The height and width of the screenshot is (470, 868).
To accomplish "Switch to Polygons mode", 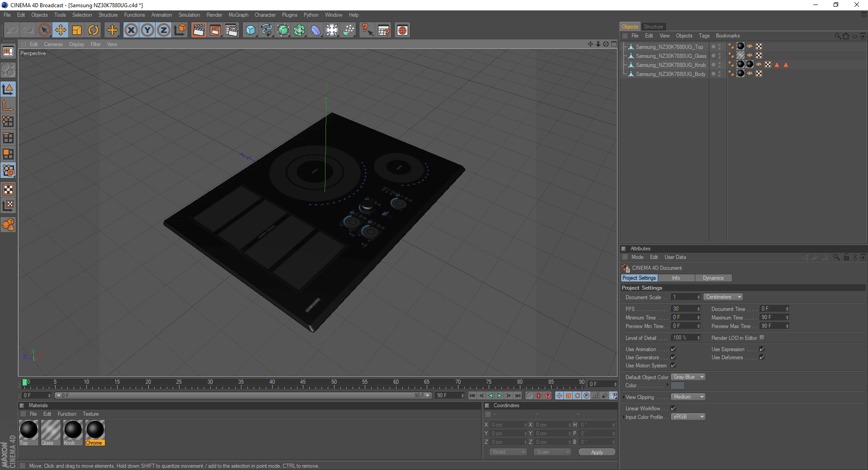I will click(8, 154).
